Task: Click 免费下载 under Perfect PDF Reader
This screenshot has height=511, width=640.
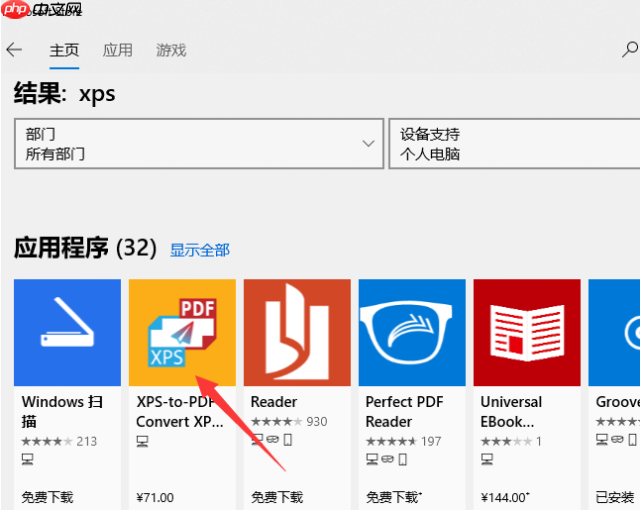Action: 393,497
